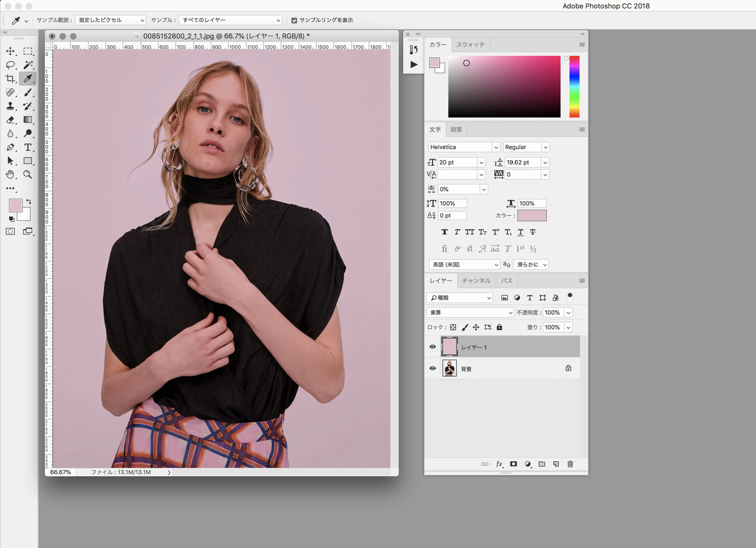The height and width of the screenshot is (548, 756).
Task: Open 不透明度 opacity dropdown arrow
Action: [x=568, y=313]
